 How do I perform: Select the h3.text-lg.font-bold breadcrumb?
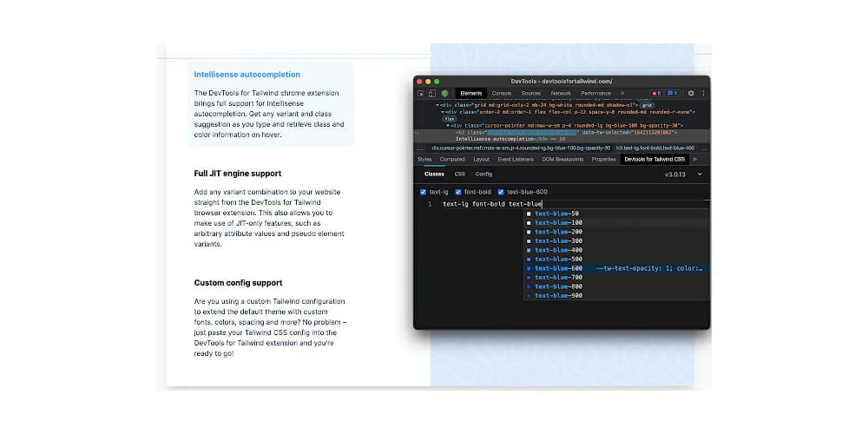pyautogui.click(x=654, y=148)
